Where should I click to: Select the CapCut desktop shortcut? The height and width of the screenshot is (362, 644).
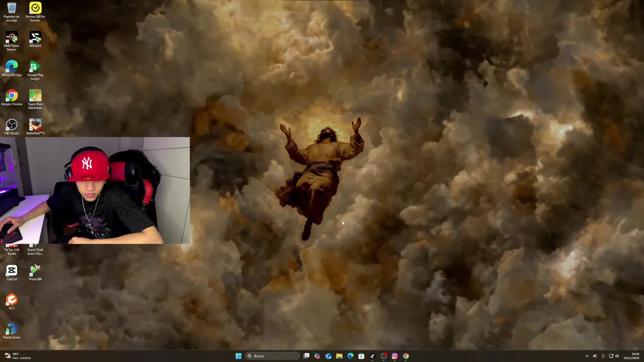[x=12, y=273]
